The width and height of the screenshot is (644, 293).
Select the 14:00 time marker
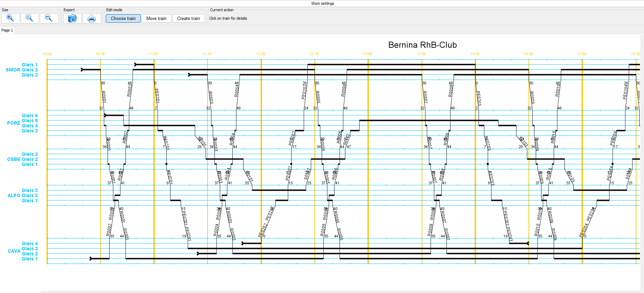click(475, 54)
